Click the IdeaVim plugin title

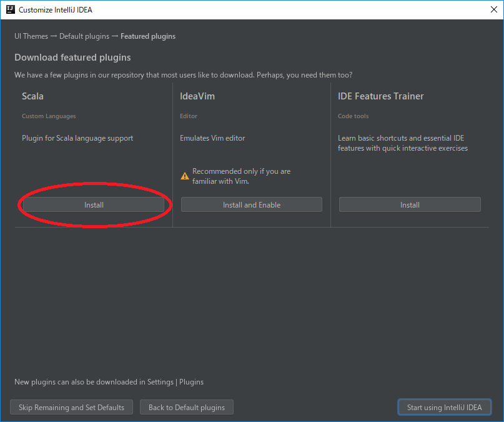pos(197,96)
